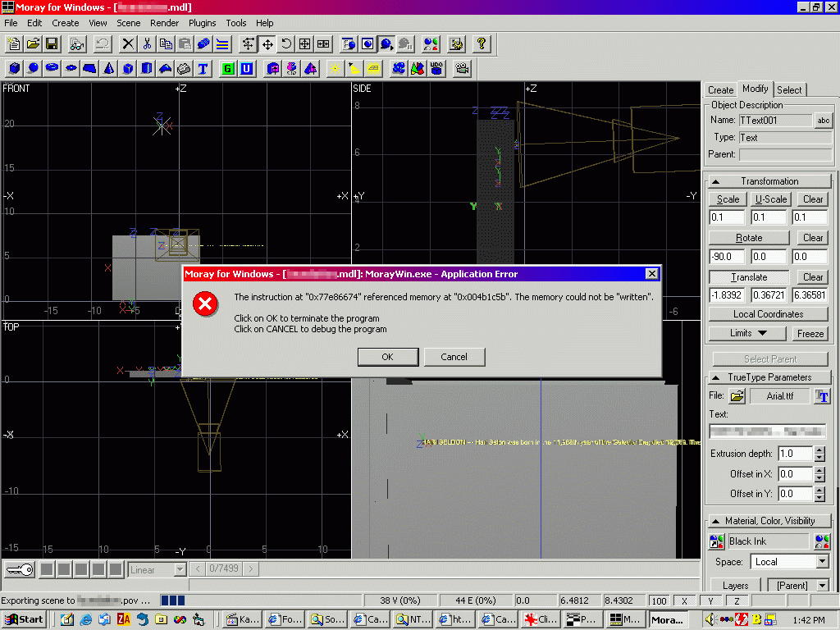Click Cancel in the Application Error dialog

[454, 357]
